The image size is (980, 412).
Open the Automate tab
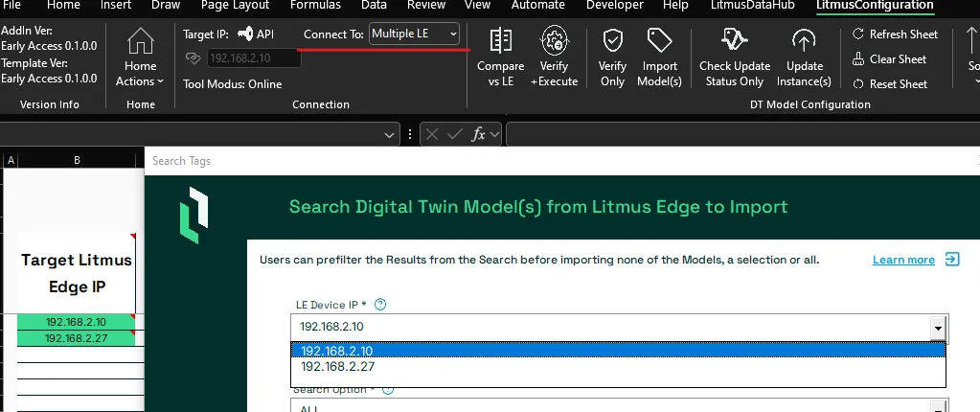point(538,5)
